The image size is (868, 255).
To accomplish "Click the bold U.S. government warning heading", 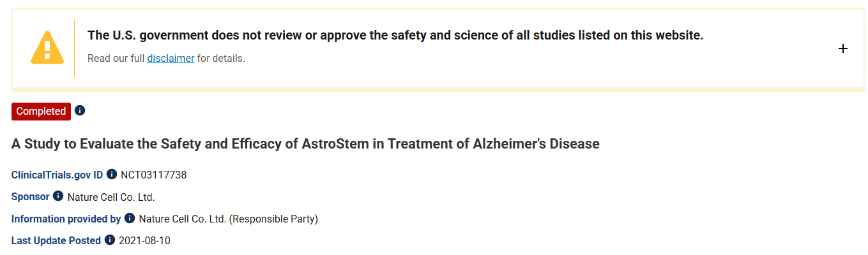I will pos(395,36).
